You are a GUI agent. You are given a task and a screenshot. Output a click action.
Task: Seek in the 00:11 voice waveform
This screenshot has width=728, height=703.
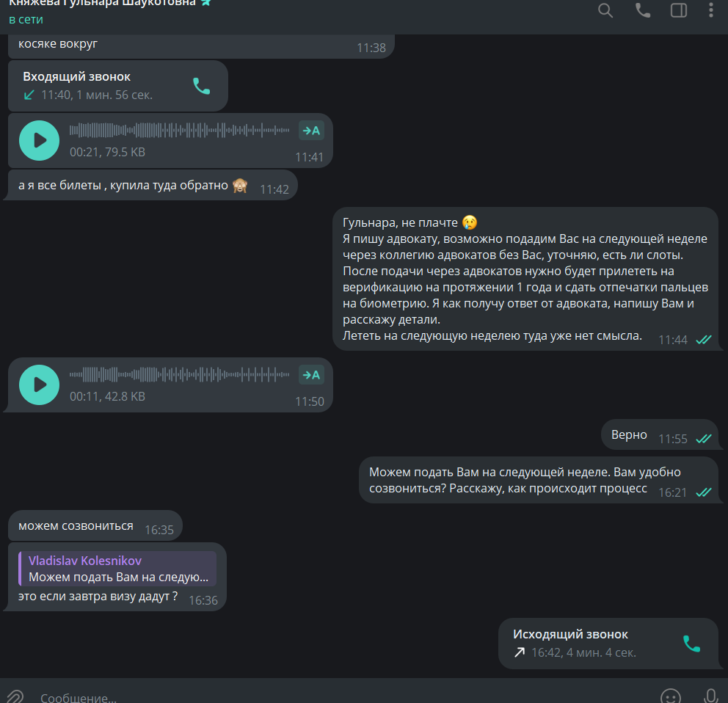point(179,374)
